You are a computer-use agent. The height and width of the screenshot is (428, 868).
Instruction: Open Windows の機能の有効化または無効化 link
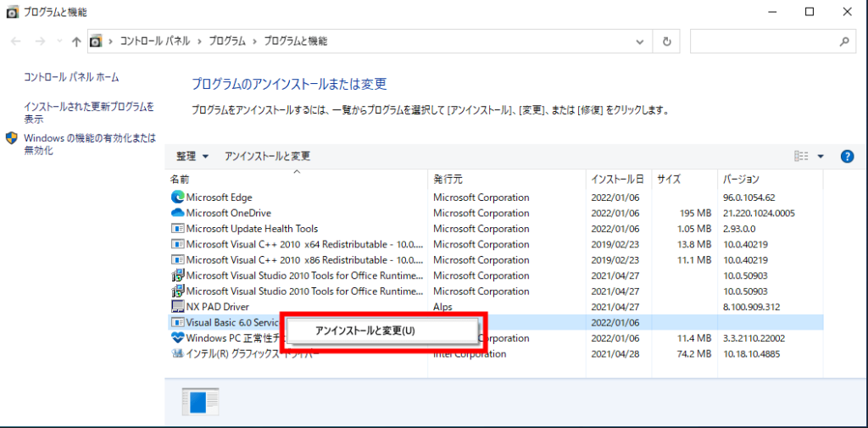(x=90, y=144)
